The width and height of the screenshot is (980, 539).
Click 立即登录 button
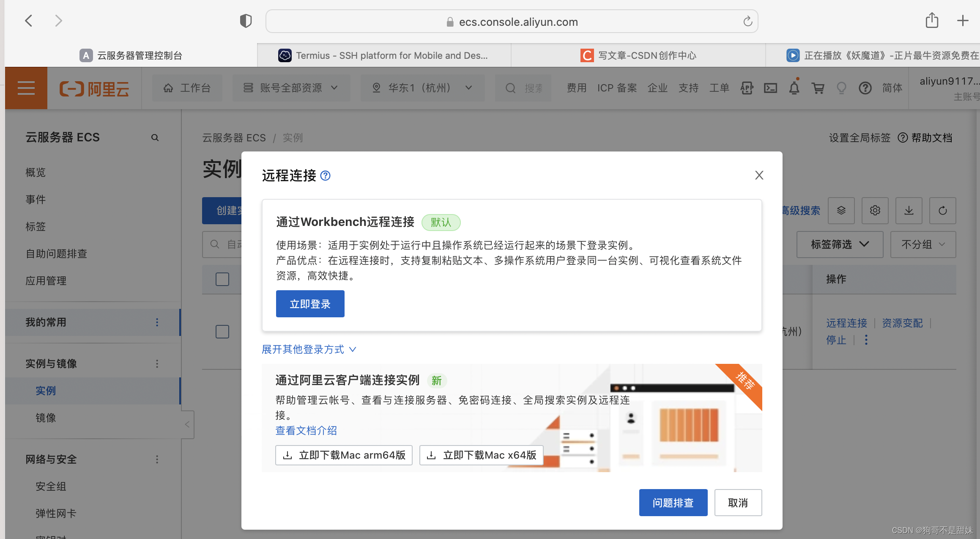(x=310, y=304)
